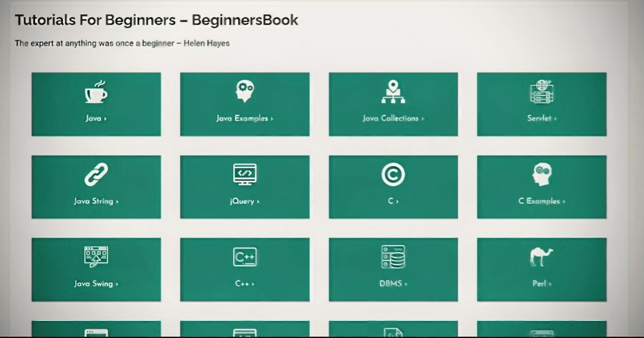Click the Tutorials For Beginners – BeginnersBook heading

156,20
